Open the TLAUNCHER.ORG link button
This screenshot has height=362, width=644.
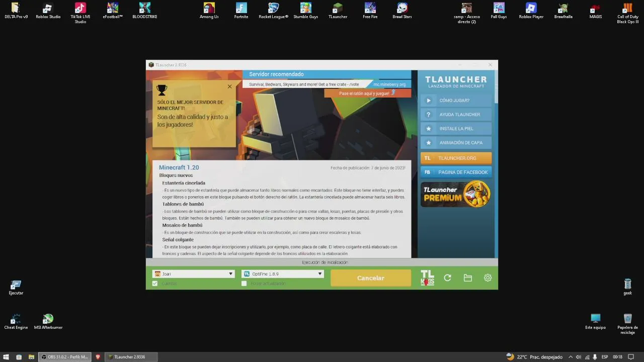(x=456, y=158)
